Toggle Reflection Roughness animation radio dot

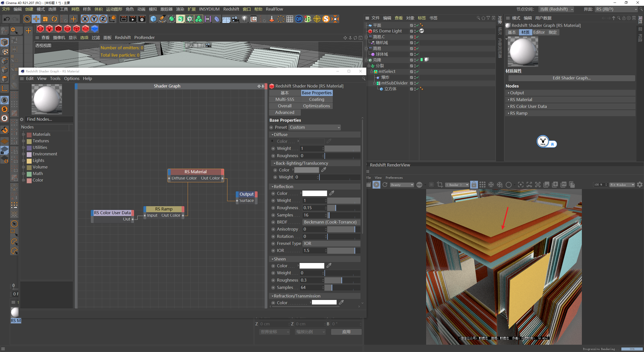point(273,208)
